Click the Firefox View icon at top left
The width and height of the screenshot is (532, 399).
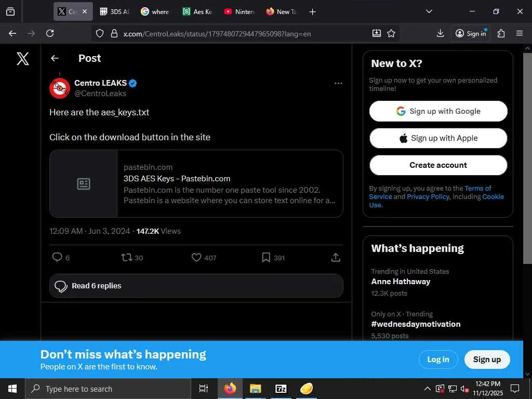pyautogui.click(x=10, y=11)
